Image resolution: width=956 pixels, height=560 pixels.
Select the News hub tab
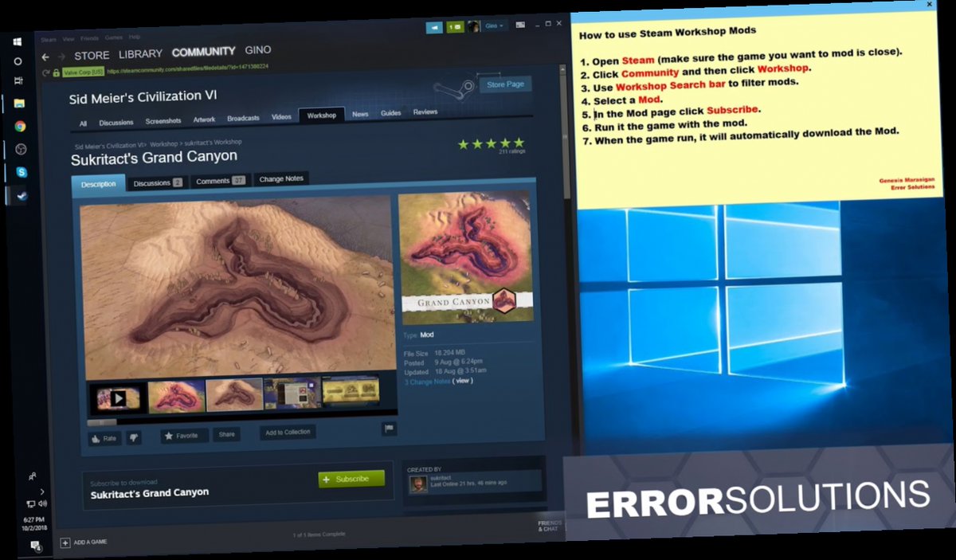click(360, 114)
